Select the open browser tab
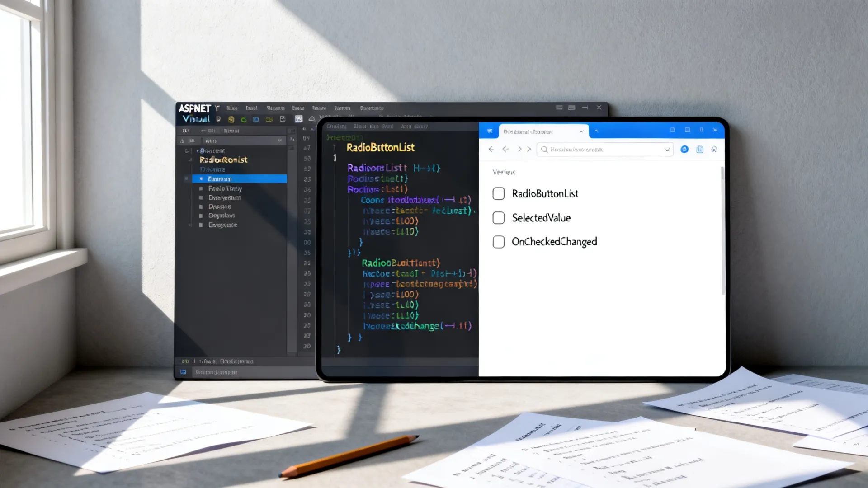 click(543, 131)
